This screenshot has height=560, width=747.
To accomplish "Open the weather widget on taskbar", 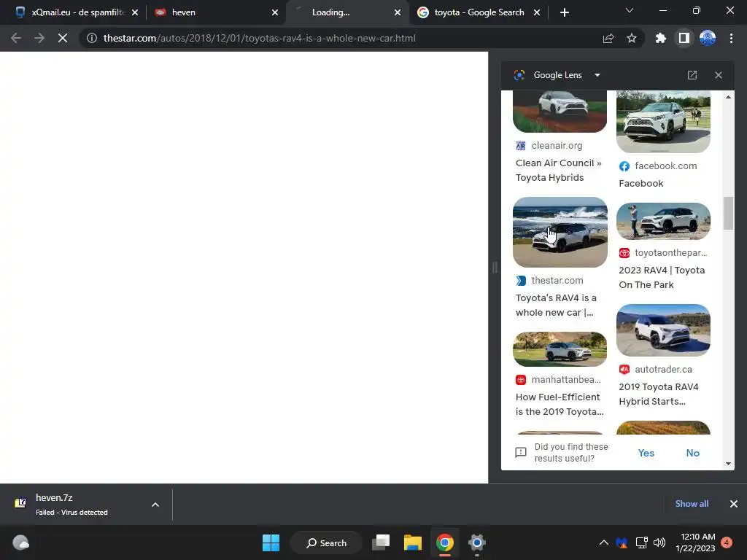I will pyautogui.click(x=20, y=542).
